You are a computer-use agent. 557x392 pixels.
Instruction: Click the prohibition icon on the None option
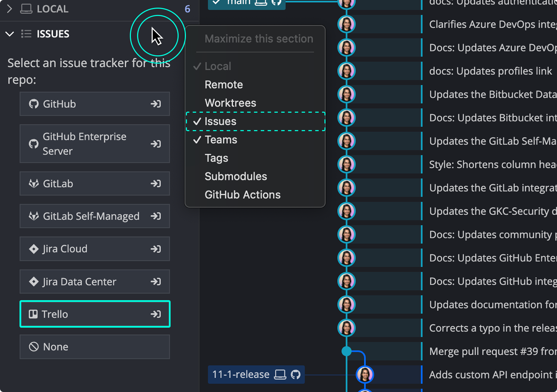(33, 346)
